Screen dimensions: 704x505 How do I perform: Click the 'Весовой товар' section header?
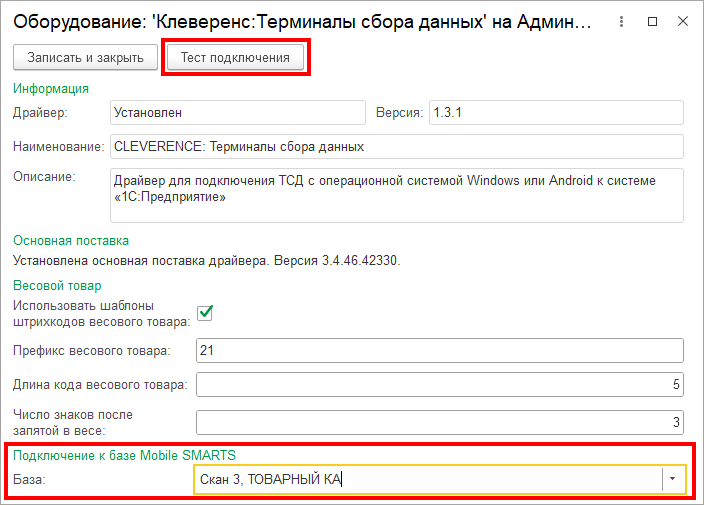[57, 285]
